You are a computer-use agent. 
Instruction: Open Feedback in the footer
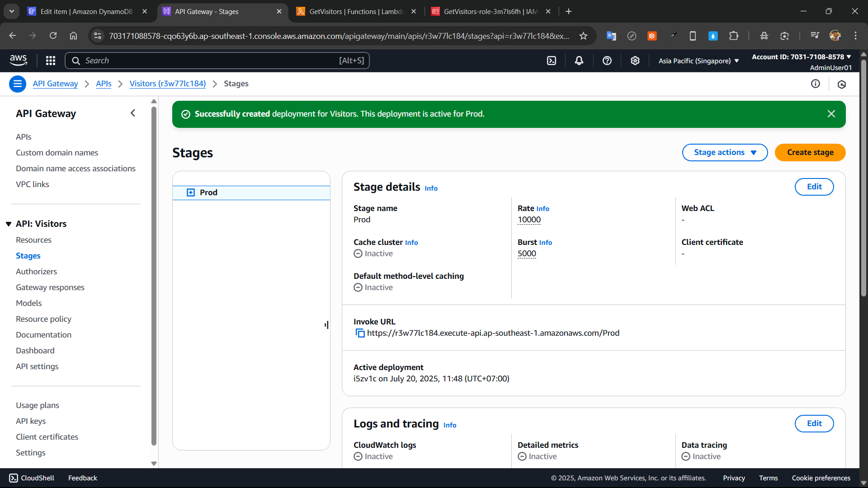(83, 478)
